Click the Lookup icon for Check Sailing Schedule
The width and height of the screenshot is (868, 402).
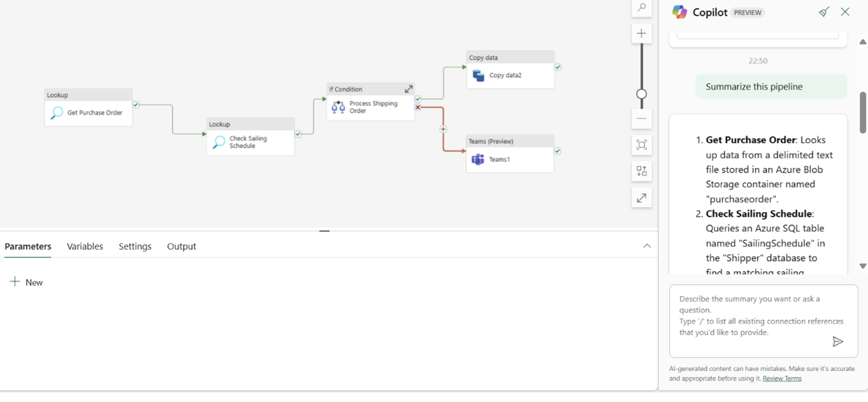(219, 142)
